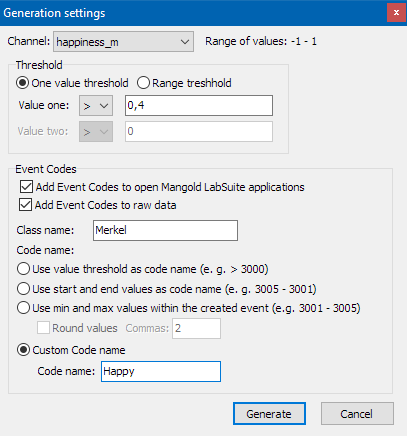Viewport: 407px width, 436px height.
Task: Click the disabled Value two operator dropdown
Action: tap(96, 132)
